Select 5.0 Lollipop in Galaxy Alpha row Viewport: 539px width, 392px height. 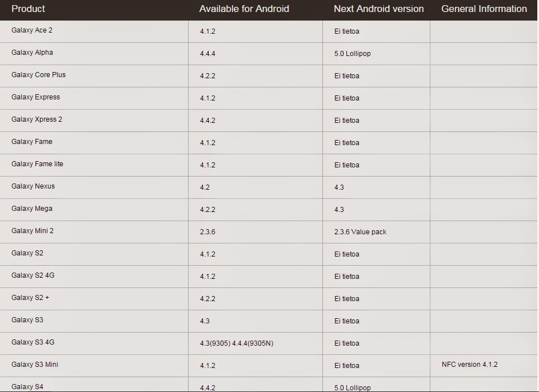click(x=352, y=54)
